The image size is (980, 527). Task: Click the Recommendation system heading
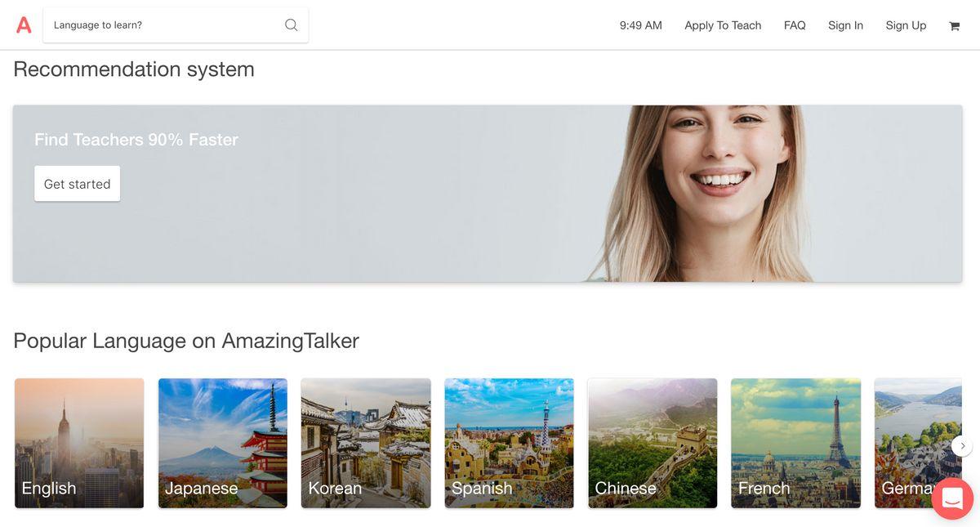(134, 69)
